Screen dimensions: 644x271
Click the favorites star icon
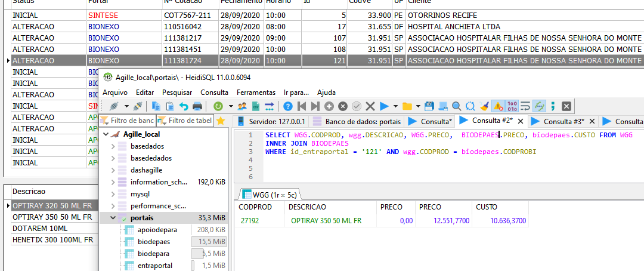point(221,121)
